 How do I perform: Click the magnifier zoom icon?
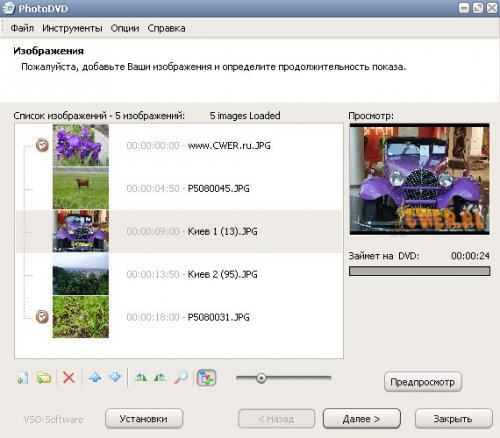[181, 378]
